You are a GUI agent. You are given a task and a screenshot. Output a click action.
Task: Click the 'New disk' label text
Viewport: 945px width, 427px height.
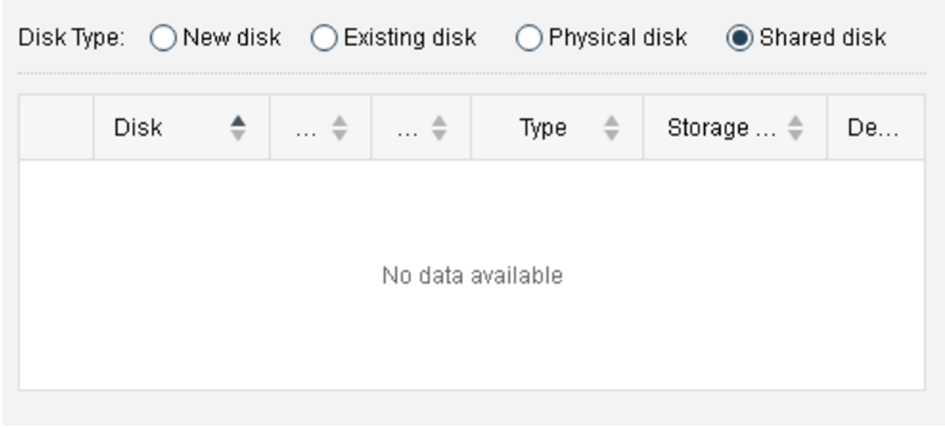coord(232,38)
